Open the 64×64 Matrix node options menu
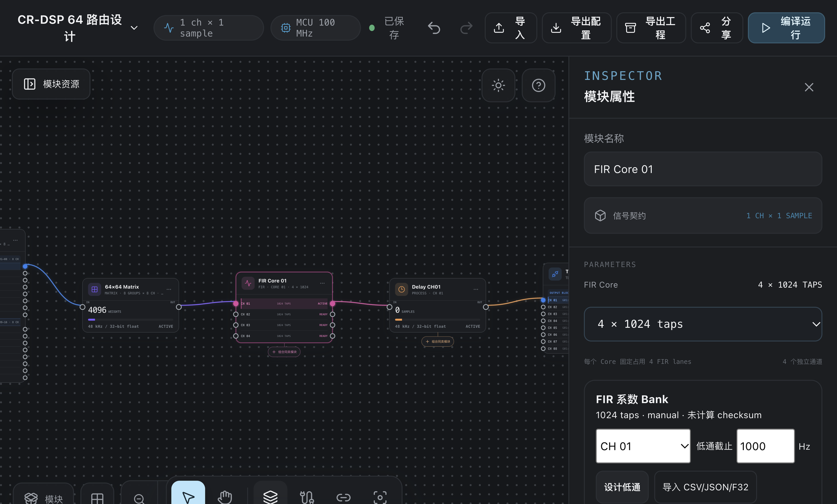This screenshot has height=504, width=837. [x=169, y=289]
